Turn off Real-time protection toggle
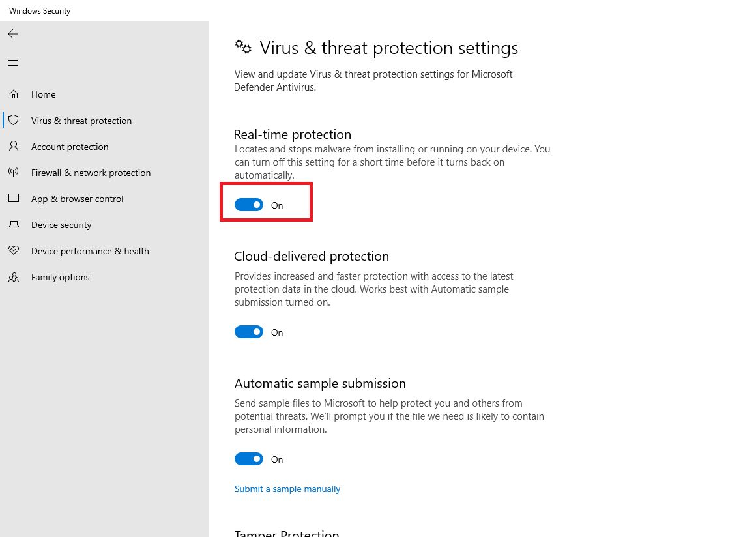756x537 pixels. [x=249, y=205]
